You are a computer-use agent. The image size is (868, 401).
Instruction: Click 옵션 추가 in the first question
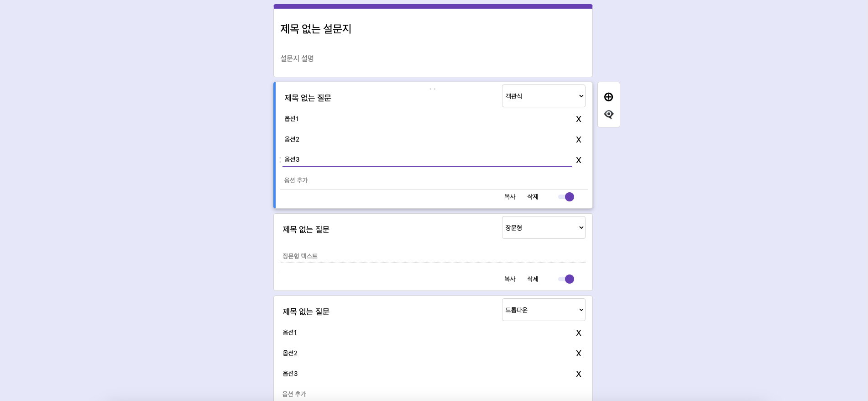tap(295, 180)
